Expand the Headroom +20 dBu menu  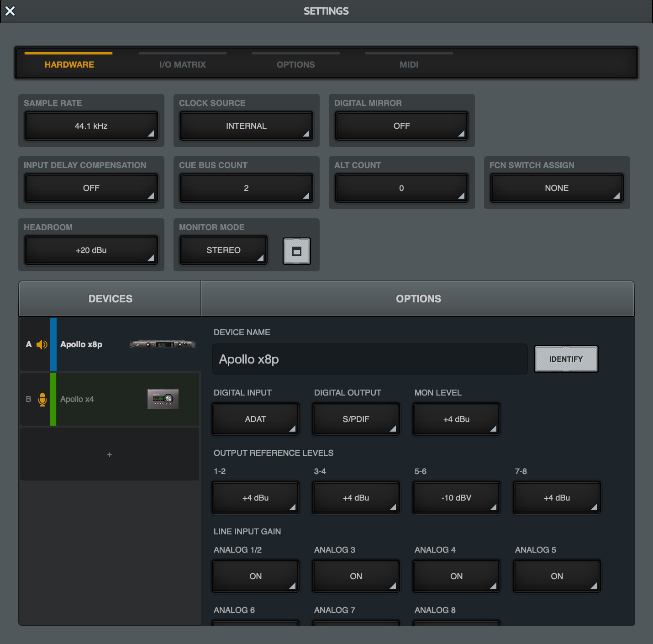click(91, 250)
